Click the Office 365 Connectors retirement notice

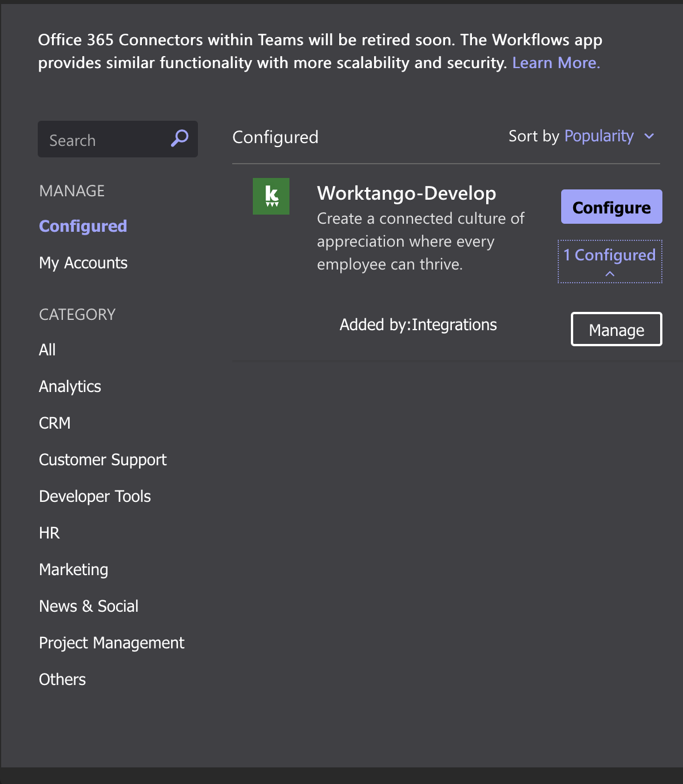(x=320, y=51)
